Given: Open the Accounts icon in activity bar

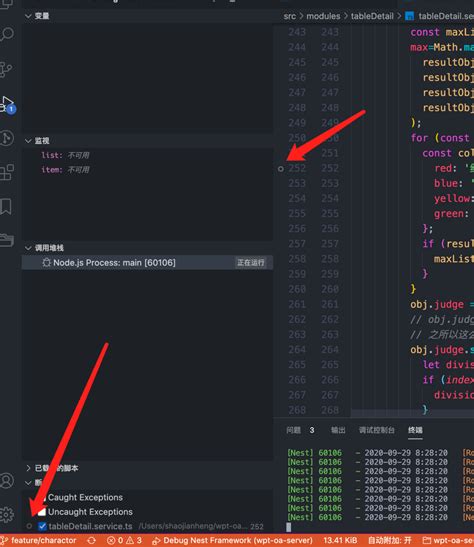Looking at the screenshot, I should [7, 480].
